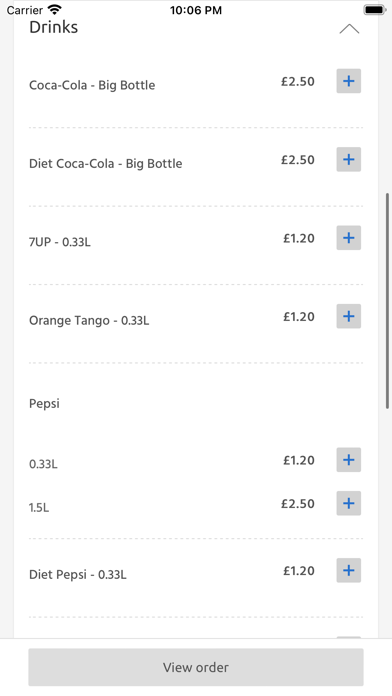Tap the 7UP - 0.33L item label
Image resolution: width=392 pixels, height=696 pixels.
(59, 242)
